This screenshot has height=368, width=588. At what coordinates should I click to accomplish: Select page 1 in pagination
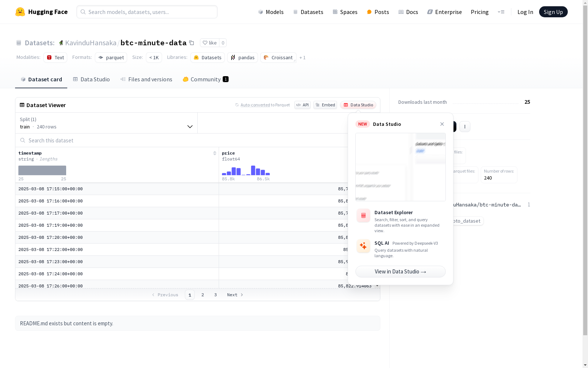coord(190,295)
